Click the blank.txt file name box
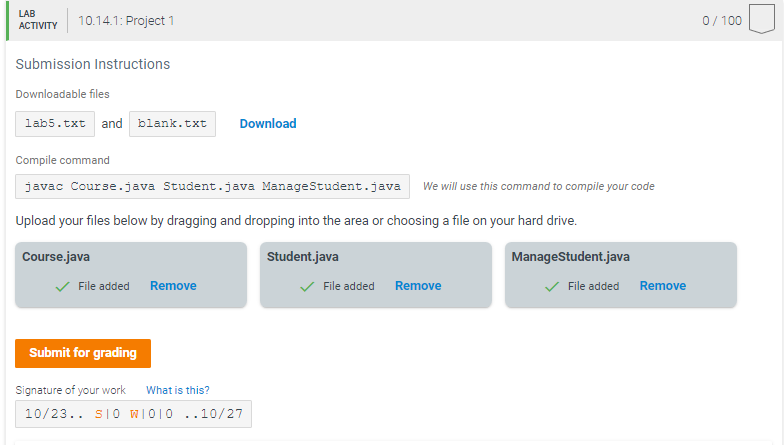This screenshot has width=784, height=445. 172,124
